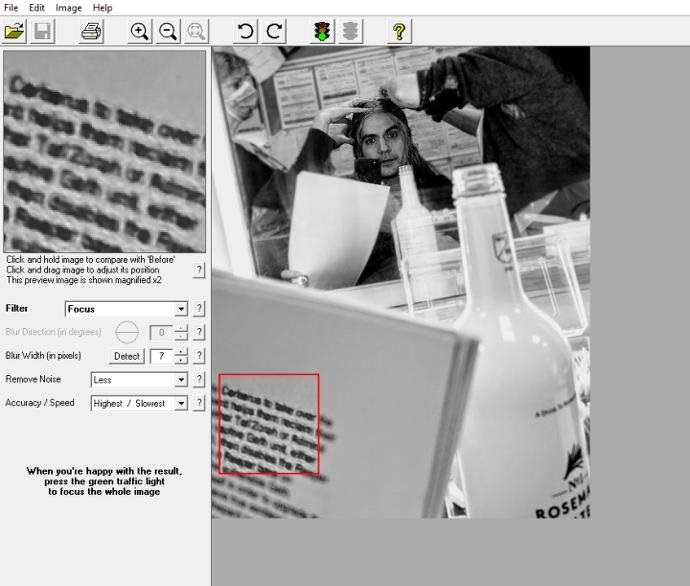
Task: Click the Detect button
Action: click(x=127, y=356)
